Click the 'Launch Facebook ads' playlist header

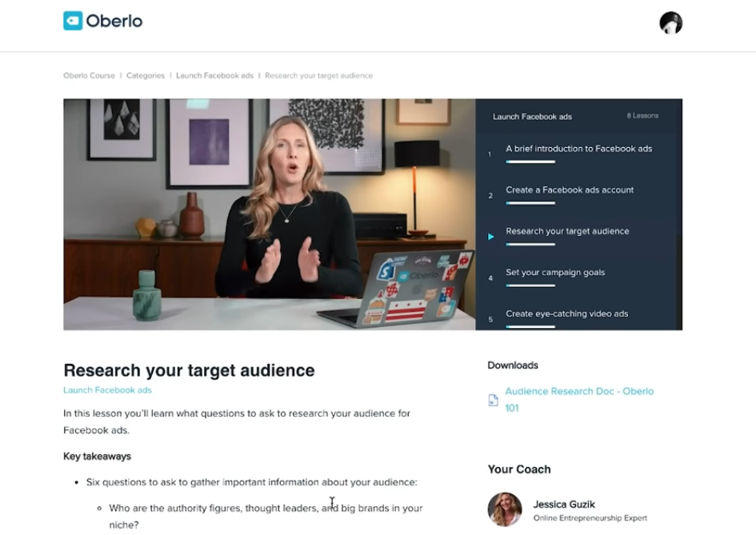[x=532, y=117]
